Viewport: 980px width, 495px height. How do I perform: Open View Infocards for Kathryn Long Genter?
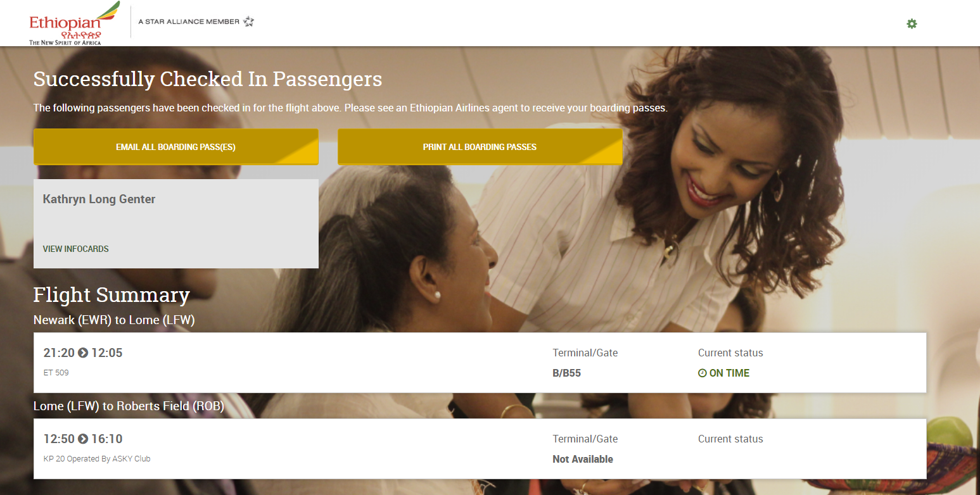pyautogui.click(x=76, y=249)
